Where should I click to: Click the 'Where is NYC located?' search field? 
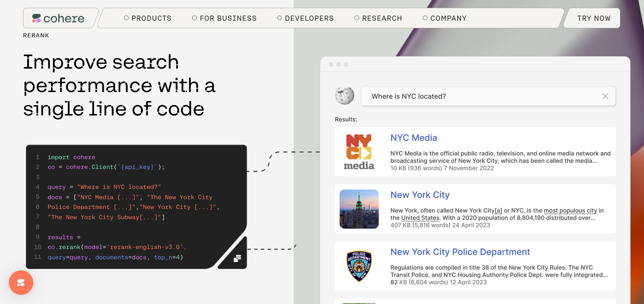488,96
